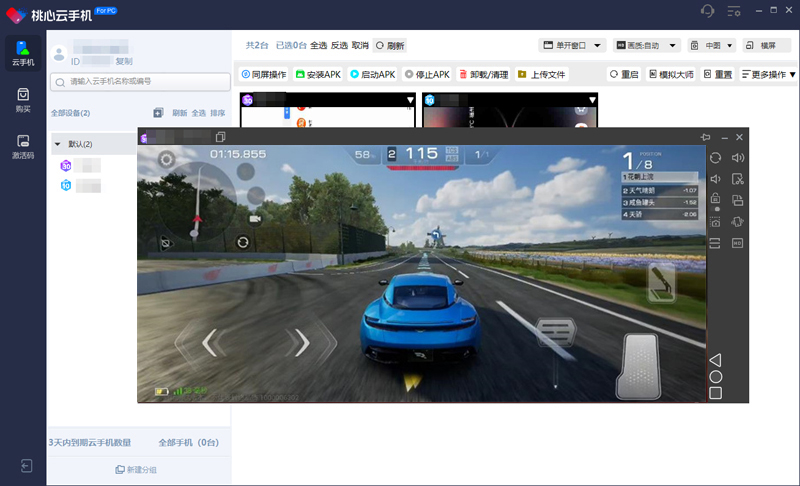Click 新建分组 to create new group

pyautogui.click(x=136, y=470)
